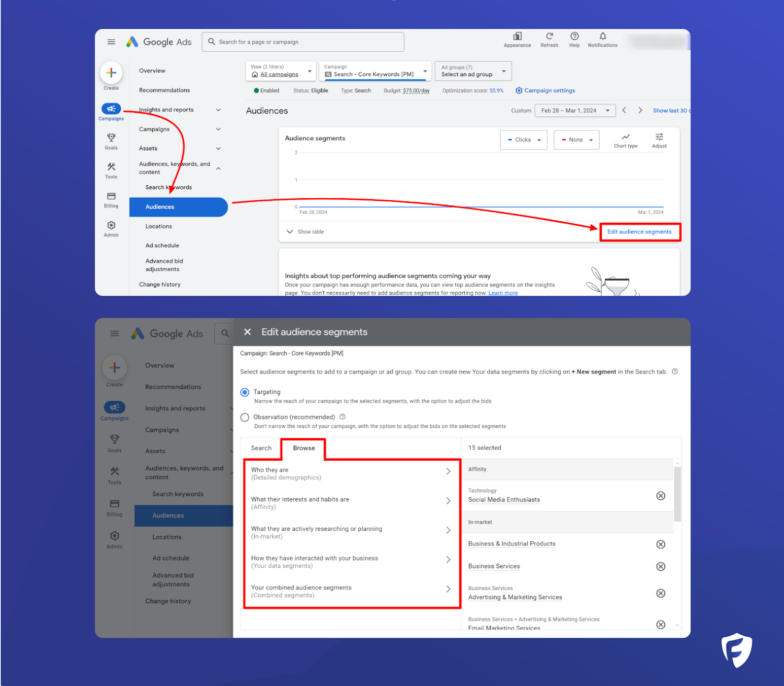This screenshot has height=686, width=784.
Task: Open the Campaign Search - Core Keywords dropdown
Action: click(375, 71)
